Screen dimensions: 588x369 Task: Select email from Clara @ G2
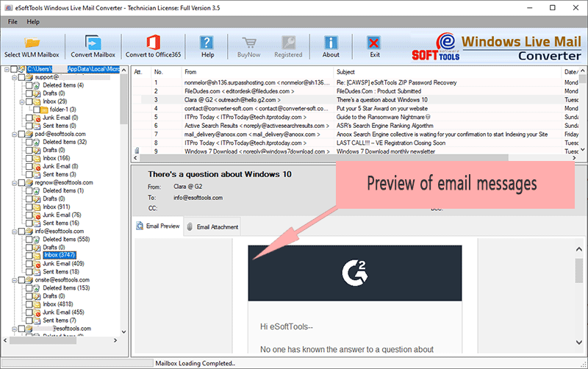coord(355,100)
